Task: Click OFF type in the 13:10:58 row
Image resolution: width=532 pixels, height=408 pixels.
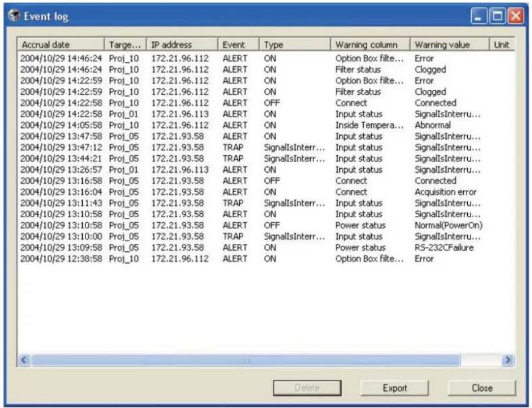Action: pos(272,225)
